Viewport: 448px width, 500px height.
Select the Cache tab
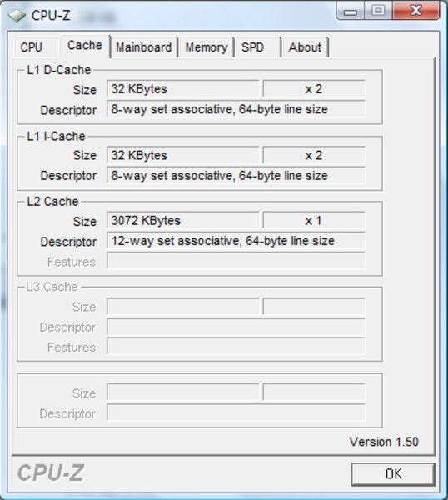(x=85, y=46)
